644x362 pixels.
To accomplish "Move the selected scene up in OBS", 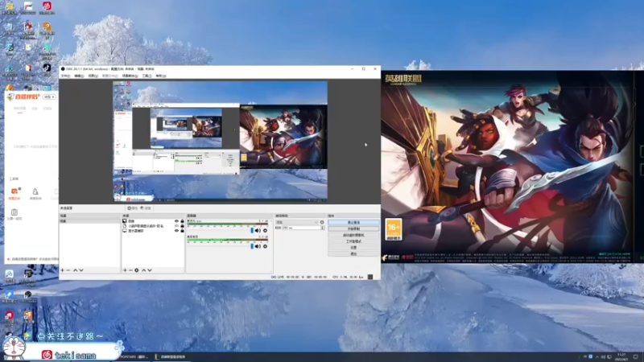I will coord(75,270).
